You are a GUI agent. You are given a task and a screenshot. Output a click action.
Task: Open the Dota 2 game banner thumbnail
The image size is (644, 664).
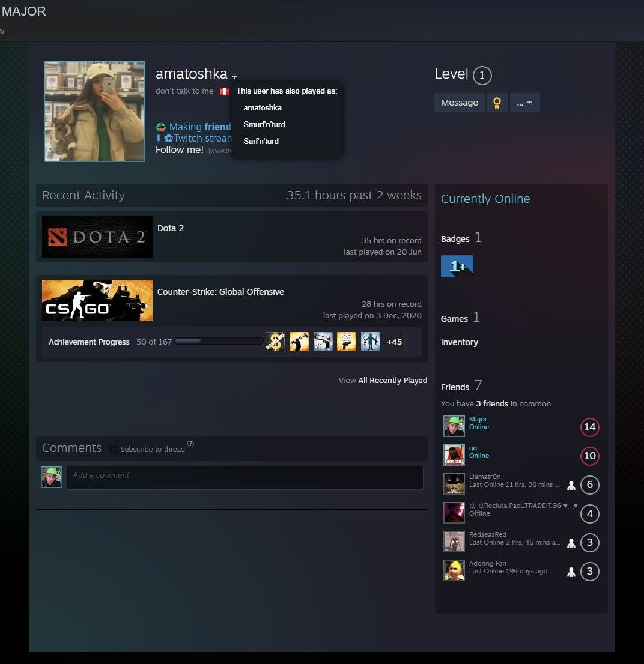[97, 237]
